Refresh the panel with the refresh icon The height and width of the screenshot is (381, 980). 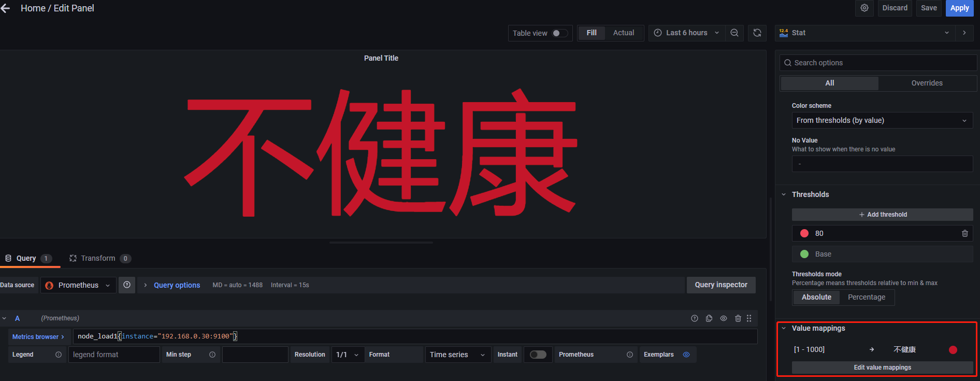[x=757, y=33]
